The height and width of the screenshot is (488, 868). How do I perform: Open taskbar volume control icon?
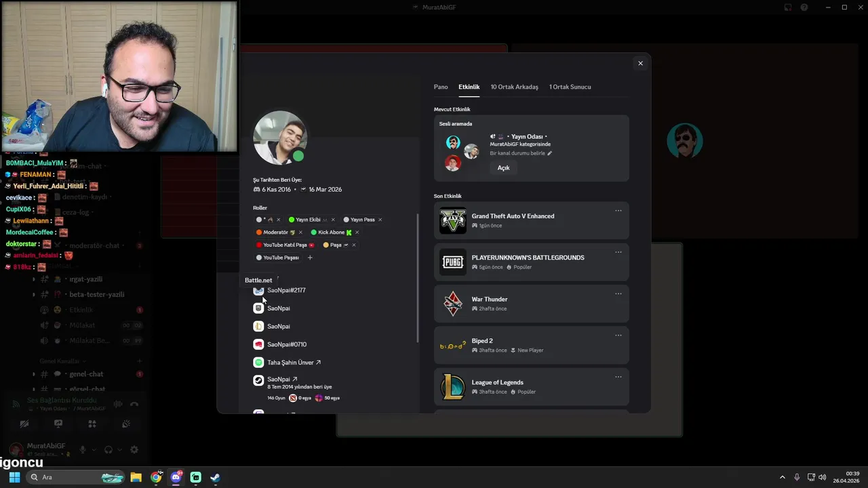click(x=822, y=477)
